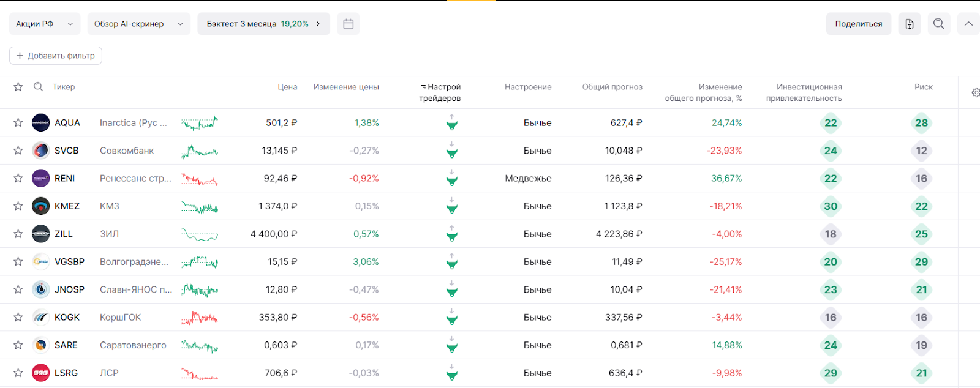This screenshot has width=980, height=388.
Task: Open the KOGK price sparkline chart
Action: 200,318
